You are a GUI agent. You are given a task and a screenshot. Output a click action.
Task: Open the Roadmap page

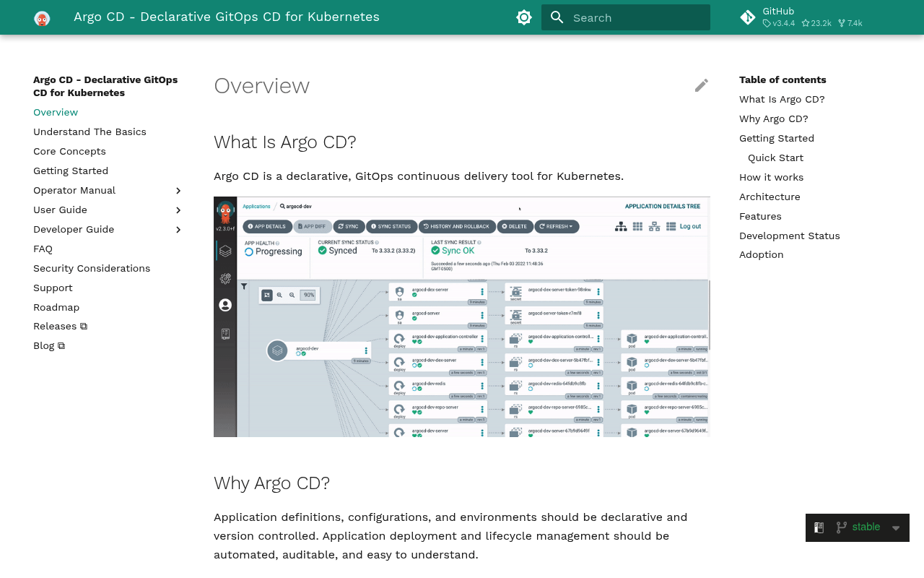tap(56, 307)
